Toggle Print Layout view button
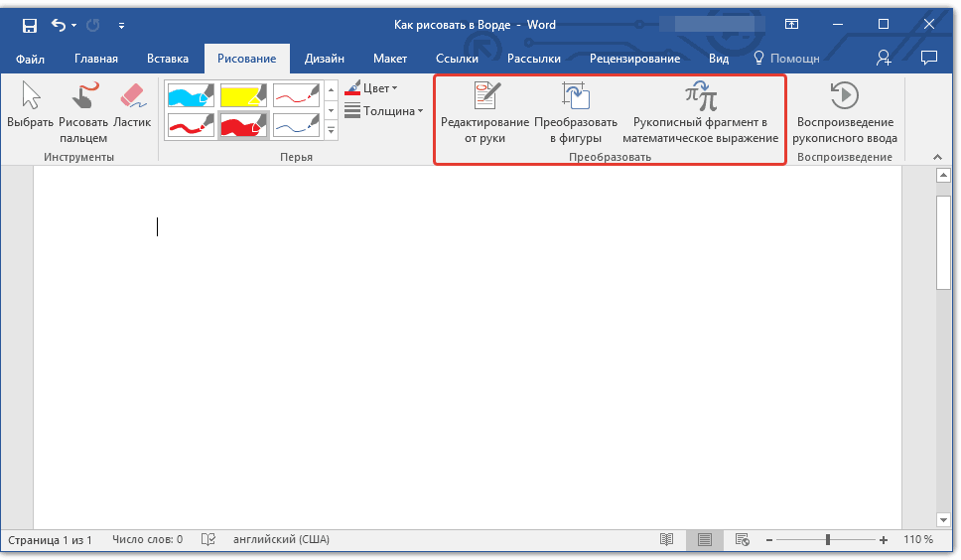The image size is (961, 560). (704, 540)
